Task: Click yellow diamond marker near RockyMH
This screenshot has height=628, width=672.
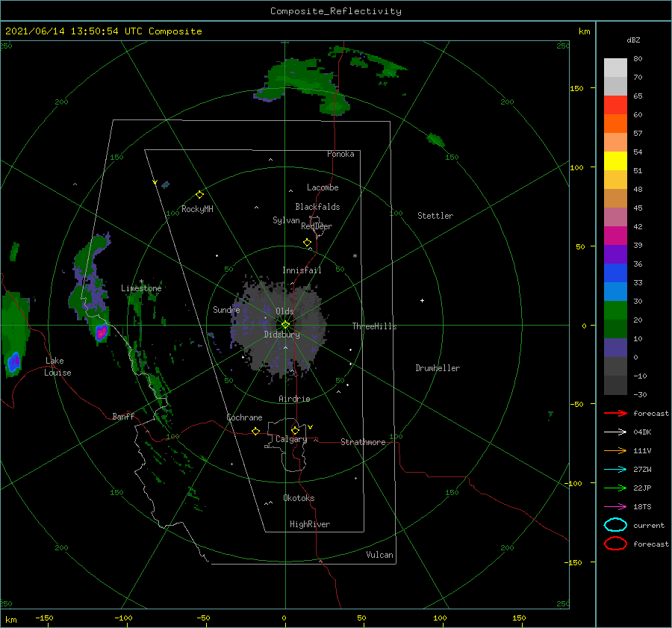Action: pyautogui.click(x=199, y=195)
